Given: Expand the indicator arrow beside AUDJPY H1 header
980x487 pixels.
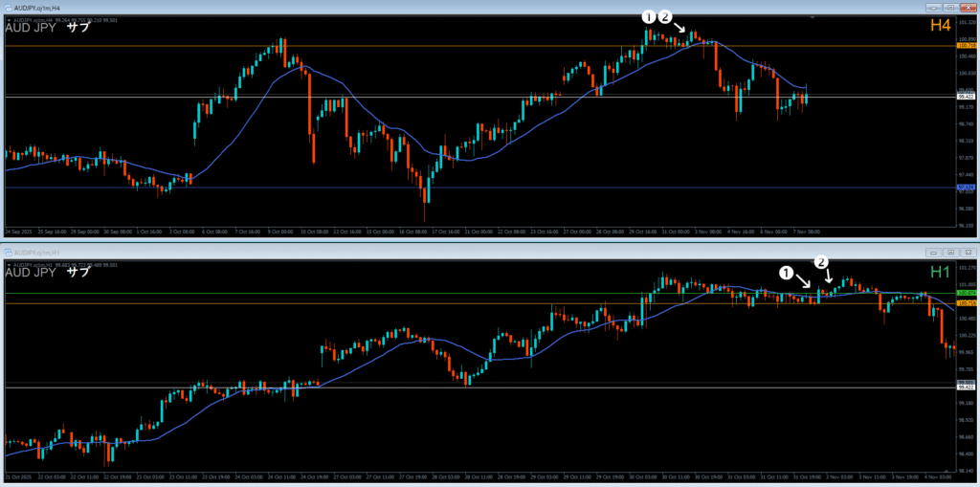Looking at the screenshot, I should coord(8,266).
